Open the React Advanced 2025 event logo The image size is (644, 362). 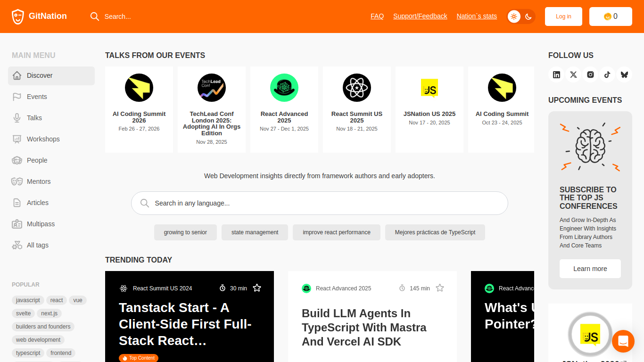pyautogui.click(x=284, y=88)
